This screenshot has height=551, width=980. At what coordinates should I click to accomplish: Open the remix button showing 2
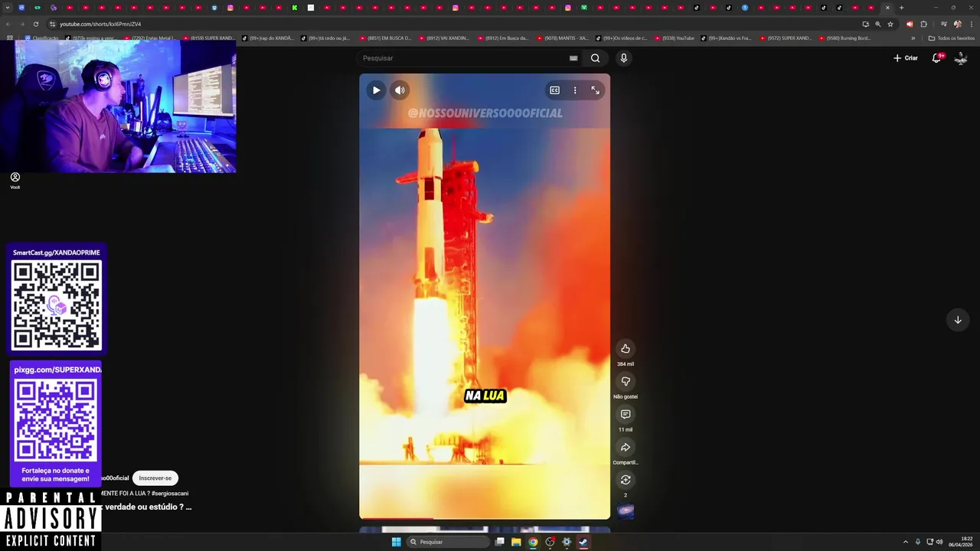[626, 480]
